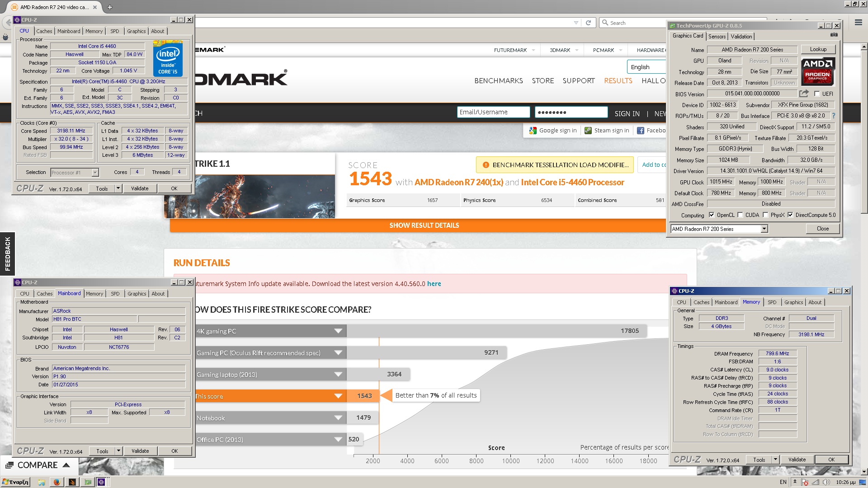
Task: Click the GPU-Z taskbar icon
Action: 88,482
